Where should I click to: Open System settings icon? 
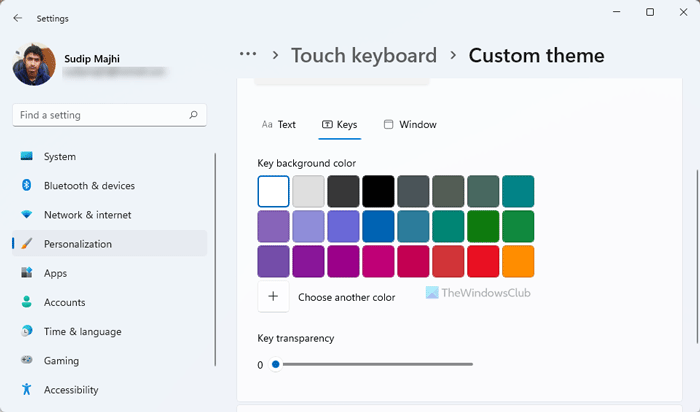[x=26, y=157]
